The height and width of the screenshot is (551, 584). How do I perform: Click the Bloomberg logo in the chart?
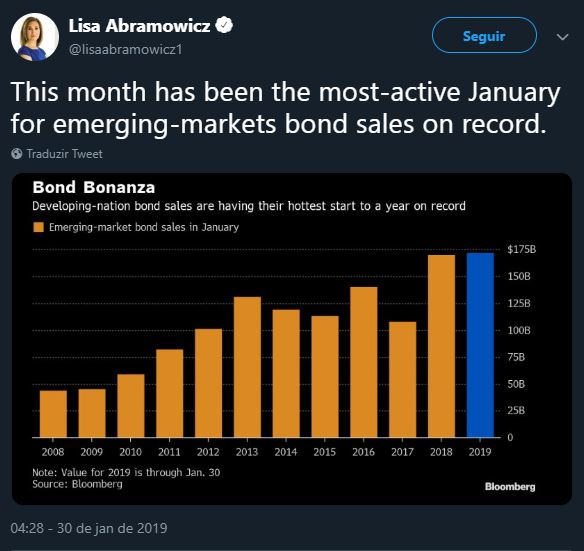pos(510,487)
